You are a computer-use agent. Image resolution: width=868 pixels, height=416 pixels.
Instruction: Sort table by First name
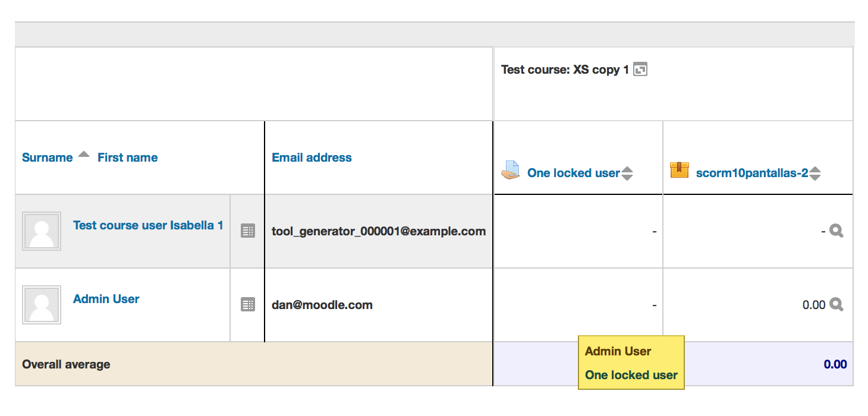click(128, 157)
